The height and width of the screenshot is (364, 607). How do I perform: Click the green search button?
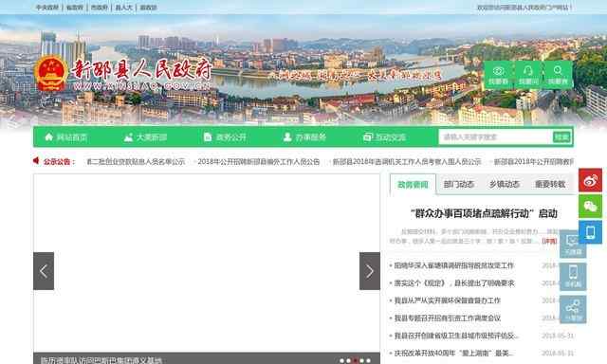(561, 136)
